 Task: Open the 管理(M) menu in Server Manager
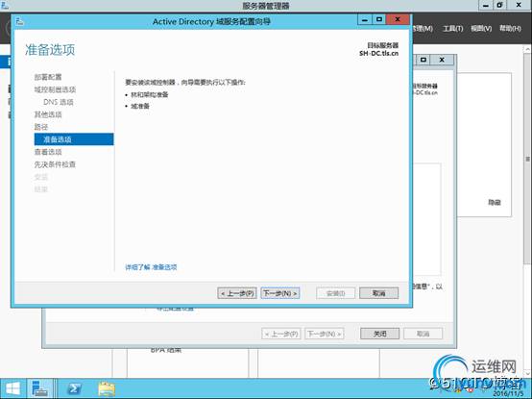coord(423,29)
